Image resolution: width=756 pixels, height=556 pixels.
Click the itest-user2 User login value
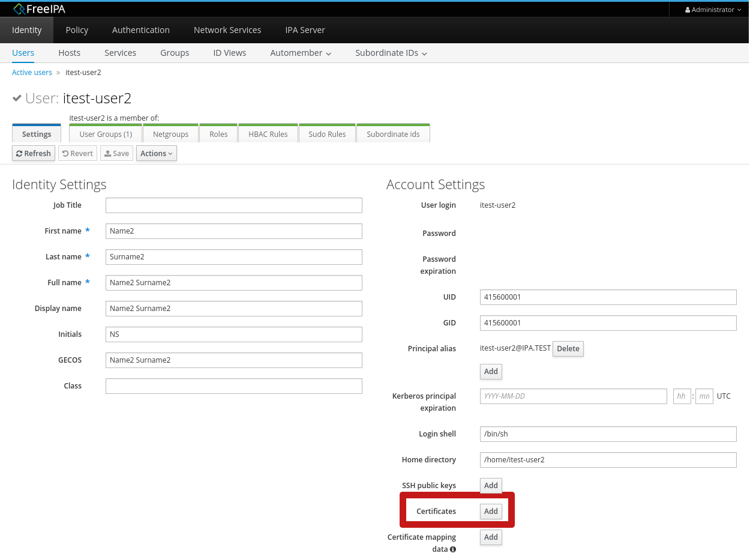click(497, 205)
